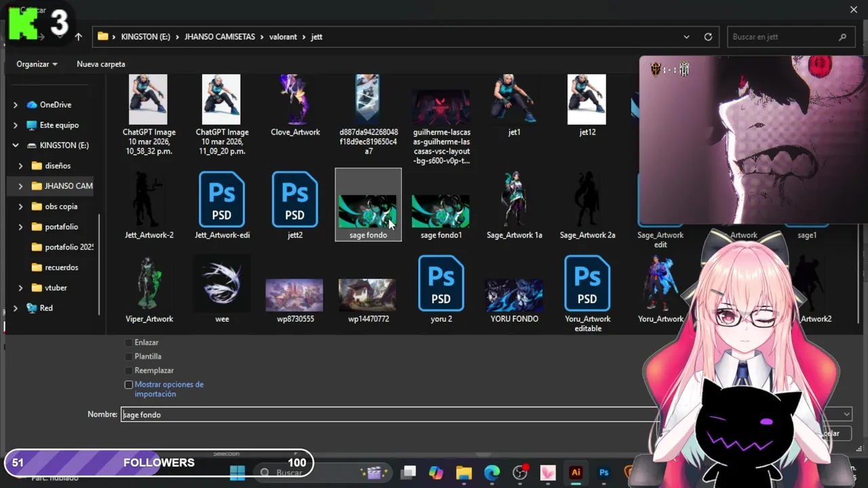Image resolution: width=868 pixels, height=488 pixels.
Task: Select the Este equipo computer icon
Action: [x=32, y=125]
